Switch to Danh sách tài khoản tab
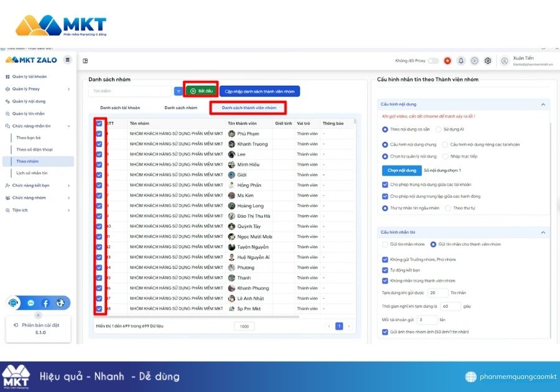 click(x=120, y=108)
